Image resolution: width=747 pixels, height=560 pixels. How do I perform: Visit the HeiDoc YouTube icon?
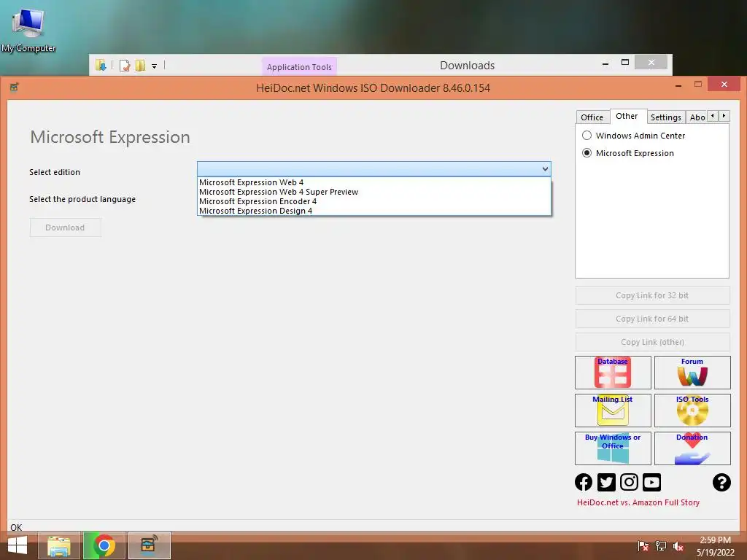pyautogui.click(x=651, y=482)
